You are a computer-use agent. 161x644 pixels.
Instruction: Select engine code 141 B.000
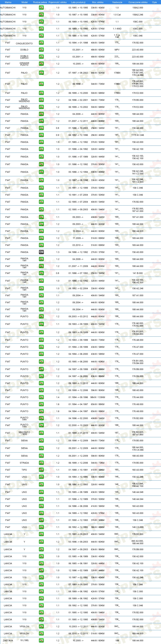click(x=138, y=273)
